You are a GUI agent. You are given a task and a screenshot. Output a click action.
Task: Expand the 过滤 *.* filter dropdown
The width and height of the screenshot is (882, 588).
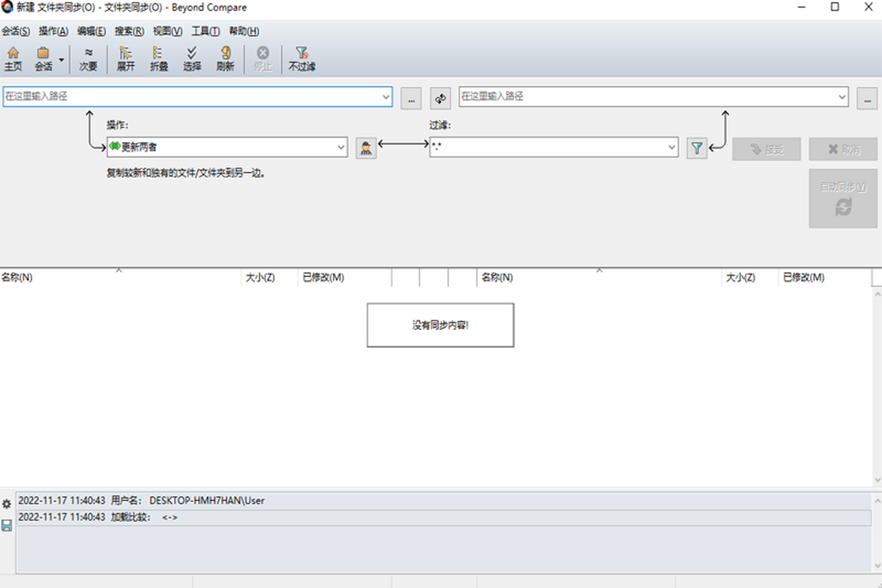[672, 148]
